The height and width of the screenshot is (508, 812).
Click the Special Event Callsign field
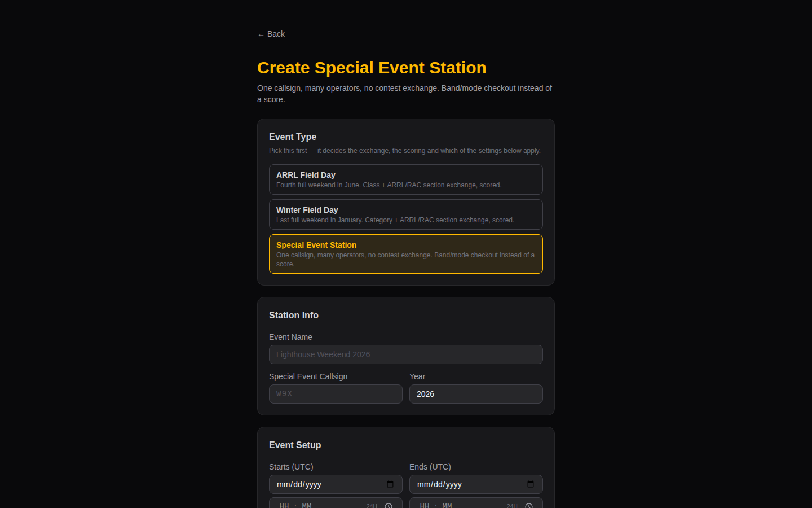click(336, 394)
